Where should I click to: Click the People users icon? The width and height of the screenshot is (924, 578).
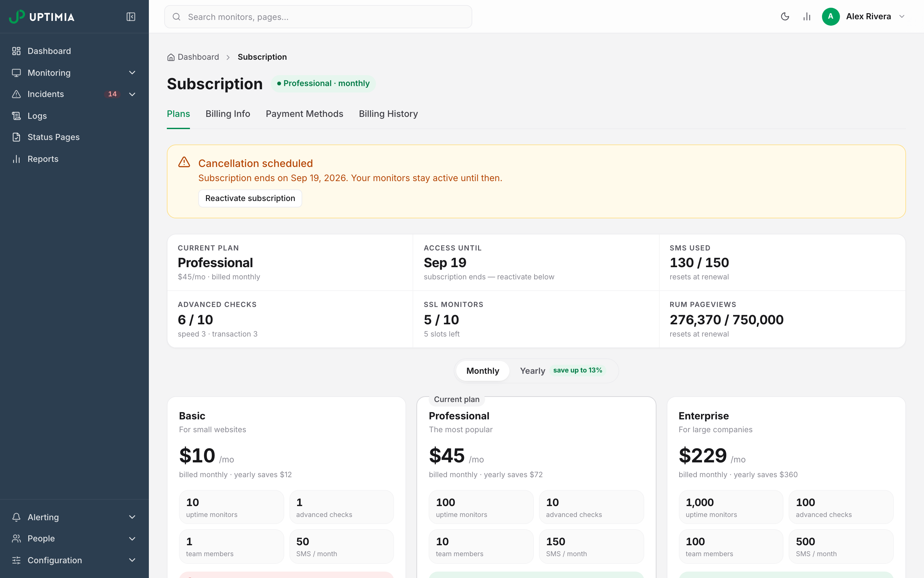click(x=16, y=539)
